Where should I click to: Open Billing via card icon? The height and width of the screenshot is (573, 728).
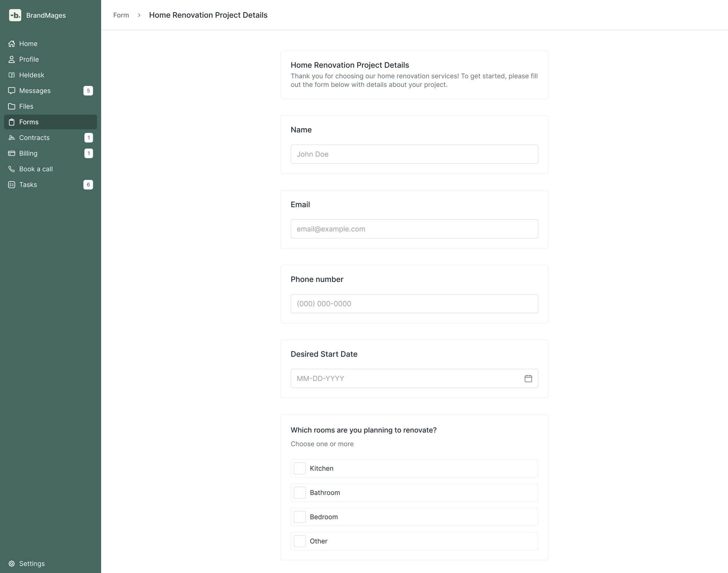click(12, 153)
